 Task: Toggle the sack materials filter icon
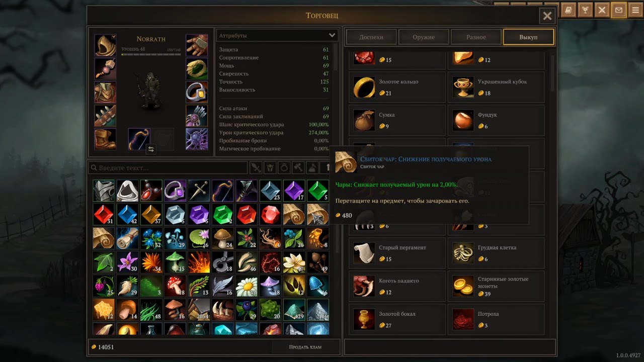pyautogui.click(x=312, y=167)
